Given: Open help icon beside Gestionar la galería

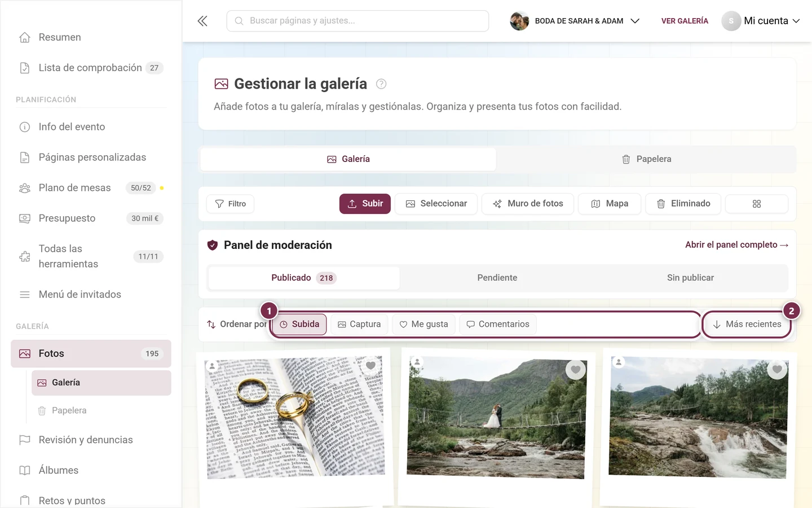Looking at the screenshot, I should (x=381, y=84).
